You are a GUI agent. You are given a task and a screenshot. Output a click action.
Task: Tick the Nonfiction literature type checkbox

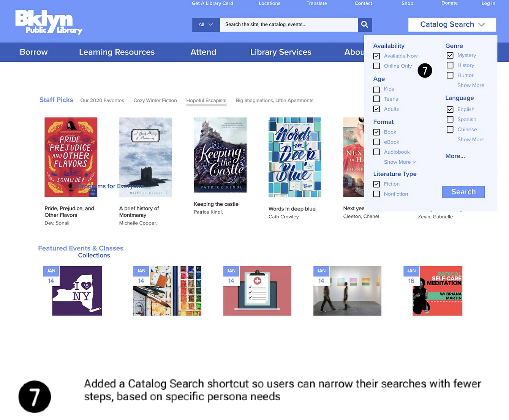click(x=376, y=194)
